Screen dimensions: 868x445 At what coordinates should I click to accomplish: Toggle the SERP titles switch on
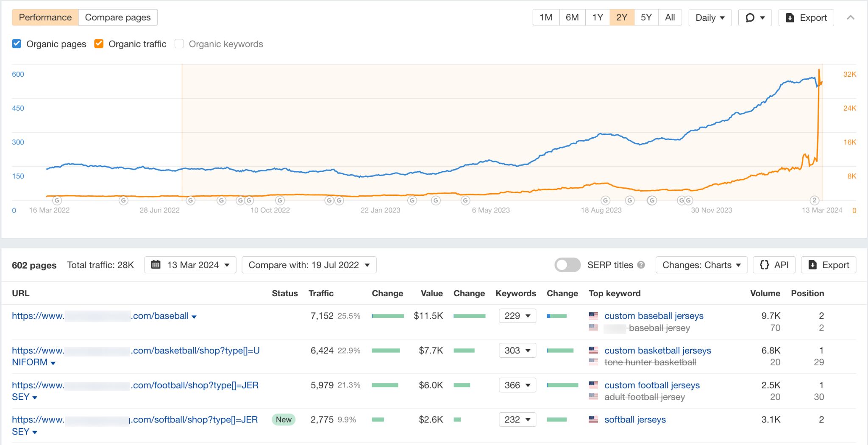pos(568,264)
